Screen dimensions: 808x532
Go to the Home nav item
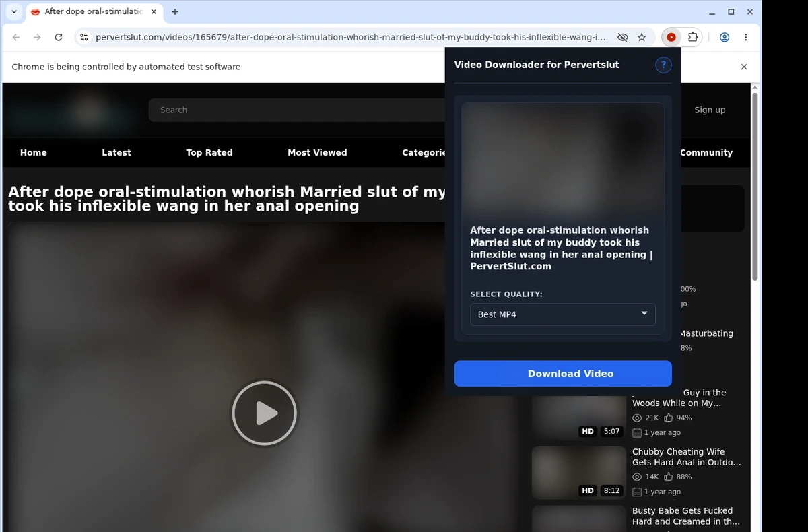[34, 153]
